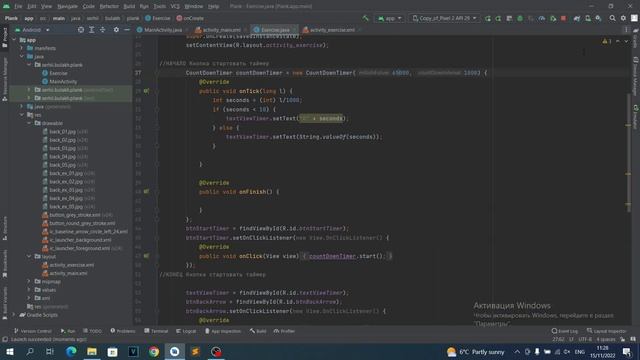
Task: Select activity_exercise.xml in layout folder
Action: 71,265
